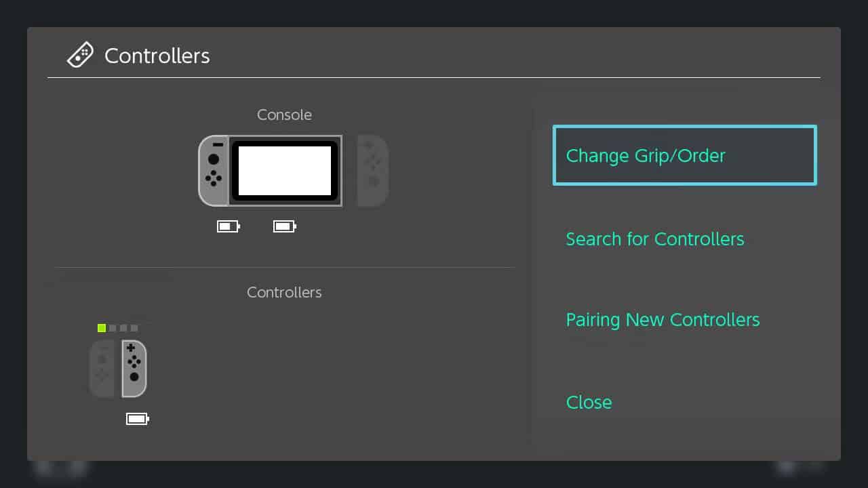Select Search for Controllers

pyautogui.click(x=654, y=239)
